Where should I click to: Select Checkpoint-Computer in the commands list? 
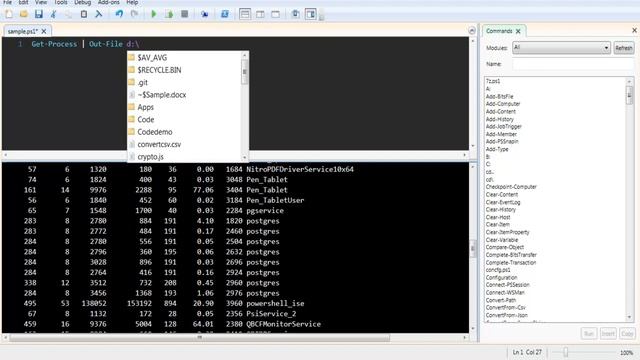[511, 187]
